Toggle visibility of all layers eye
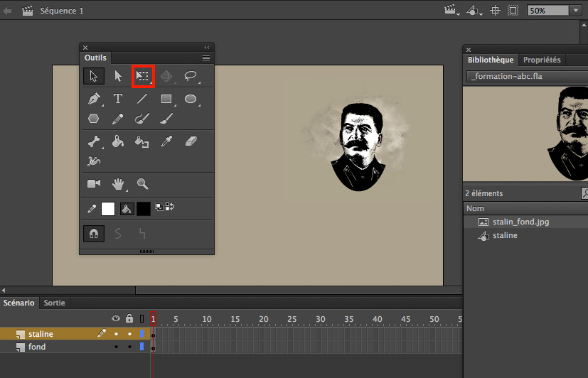Image resolution: width=588 pixels, height=378 pixels. 116,318
